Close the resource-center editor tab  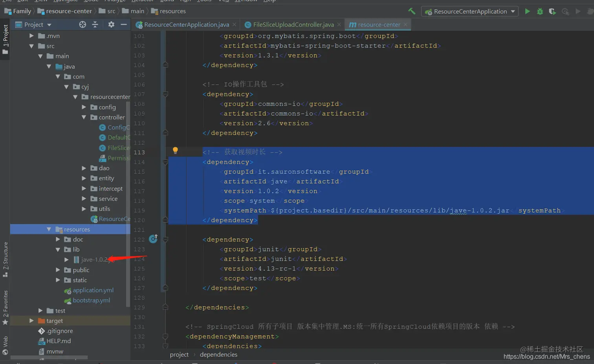pyautogui.click(x=405, y=24)
